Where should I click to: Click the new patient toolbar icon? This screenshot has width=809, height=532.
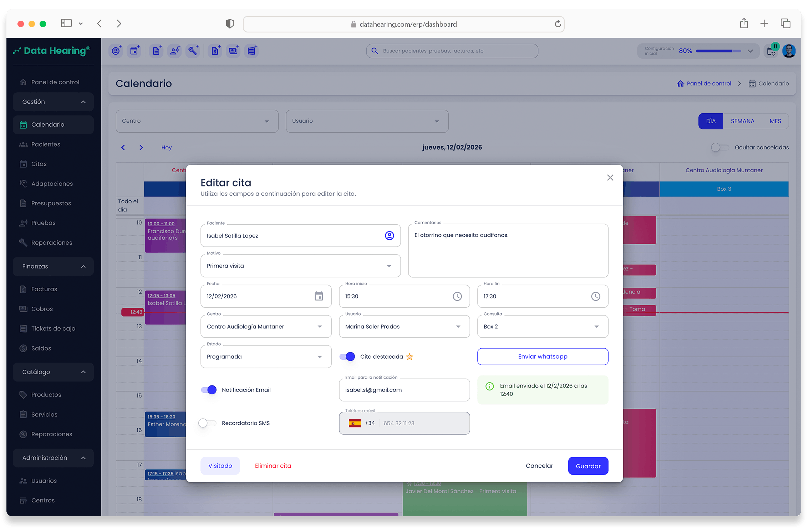116,51
